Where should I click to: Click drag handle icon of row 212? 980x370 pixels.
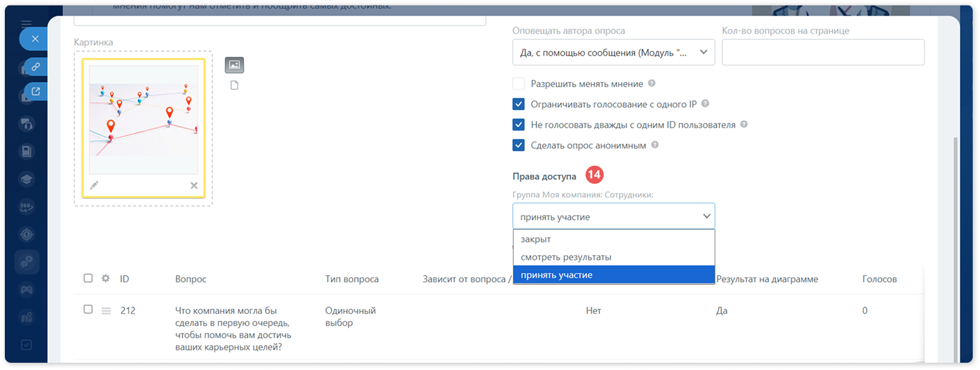point(106,311)
